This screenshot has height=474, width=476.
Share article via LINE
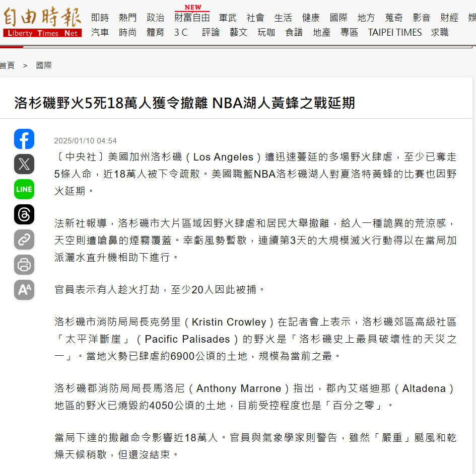point(24,189)
